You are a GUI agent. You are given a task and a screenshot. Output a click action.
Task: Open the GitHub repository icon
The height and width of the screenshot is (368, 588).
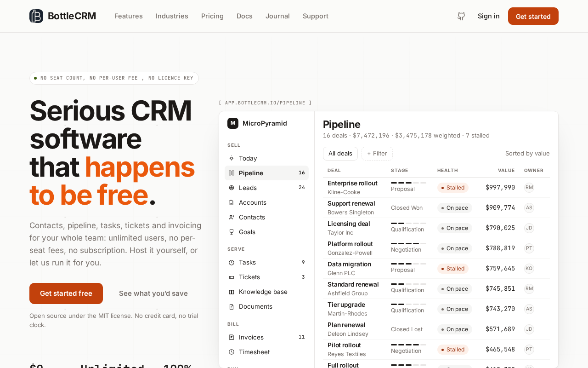click(461, 16)
